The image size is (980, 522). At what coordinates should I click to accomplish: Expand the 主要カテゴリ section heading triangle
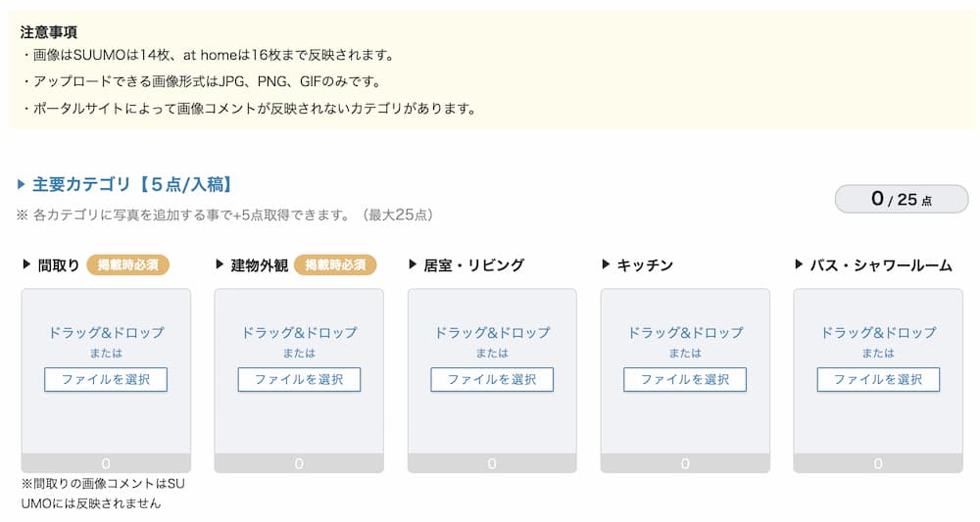pyautogui.click(x=22, y=184)
